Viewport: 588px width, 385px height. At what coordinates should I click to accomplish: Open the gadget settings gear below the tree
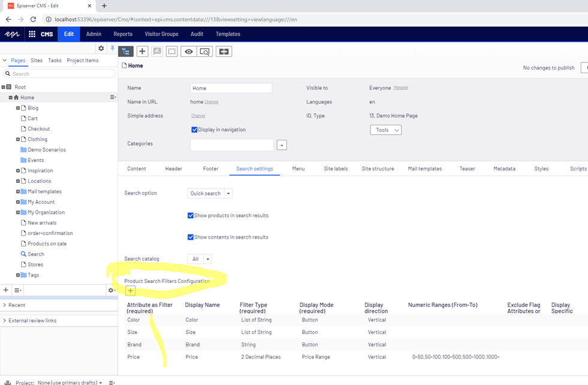click(111, 290)
